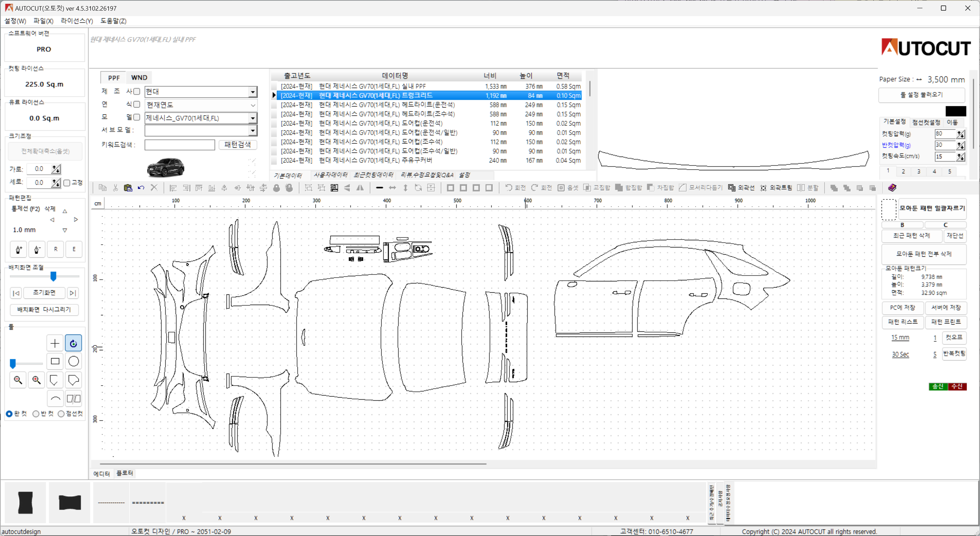Select the 점선컷 radio button
The image size is (980, 536).
coord(61,414)
